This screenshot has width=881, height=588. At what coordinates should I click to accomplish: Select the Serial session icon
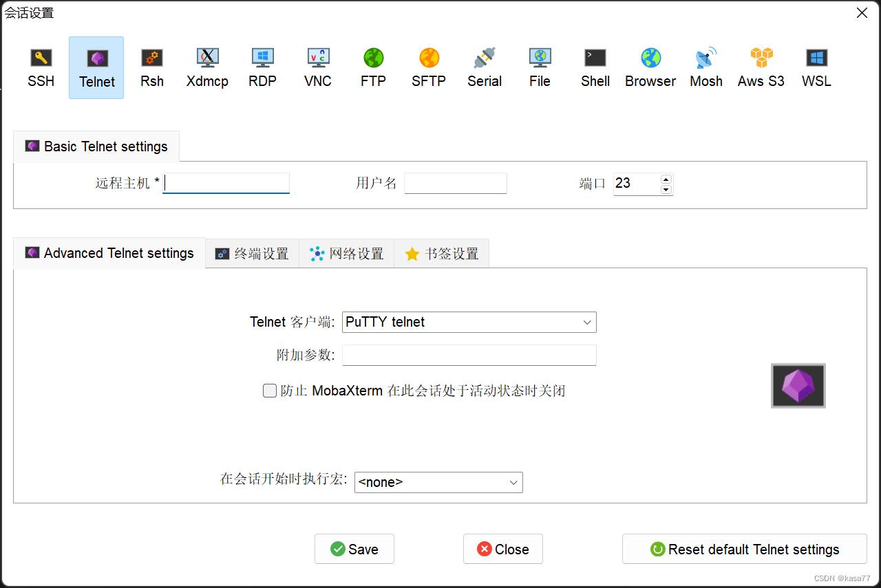click(485, 68)
